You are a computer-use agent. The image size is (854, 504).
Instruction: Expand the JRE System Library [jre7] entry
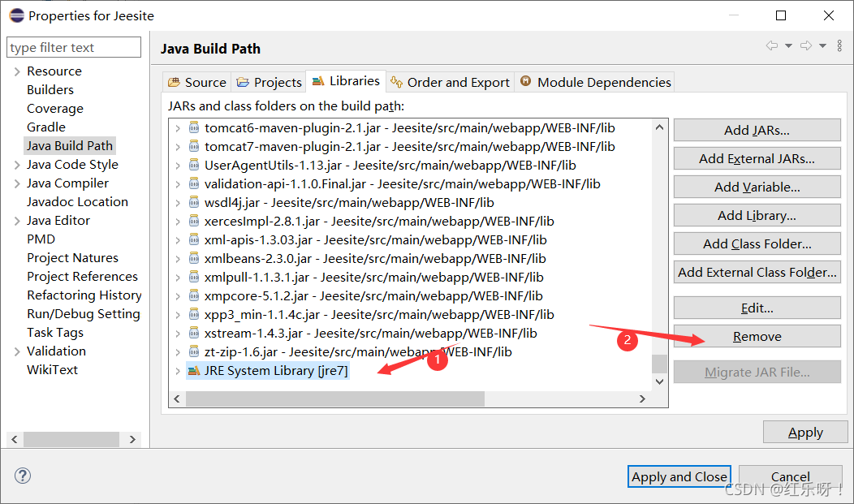click(x=178, y=371)
